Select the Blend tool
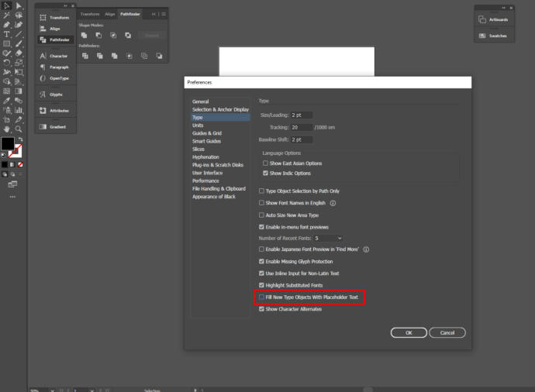This screenshot has height=392, width=535. point(19,101)
